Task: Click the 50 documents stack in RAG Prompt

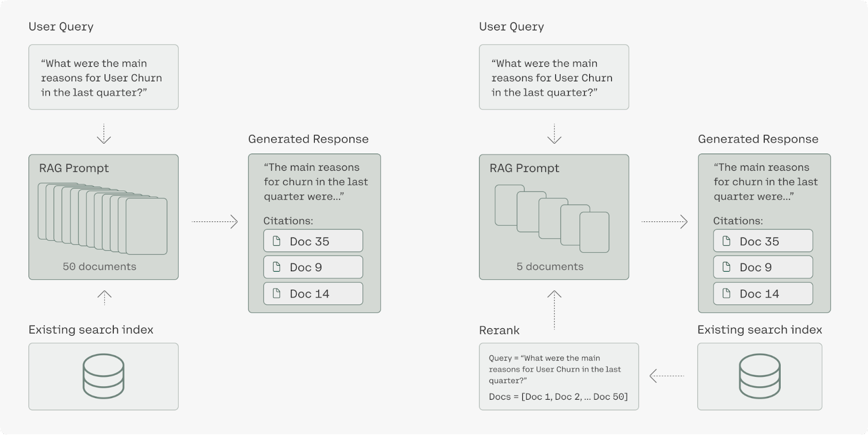Action: (103, 219)
